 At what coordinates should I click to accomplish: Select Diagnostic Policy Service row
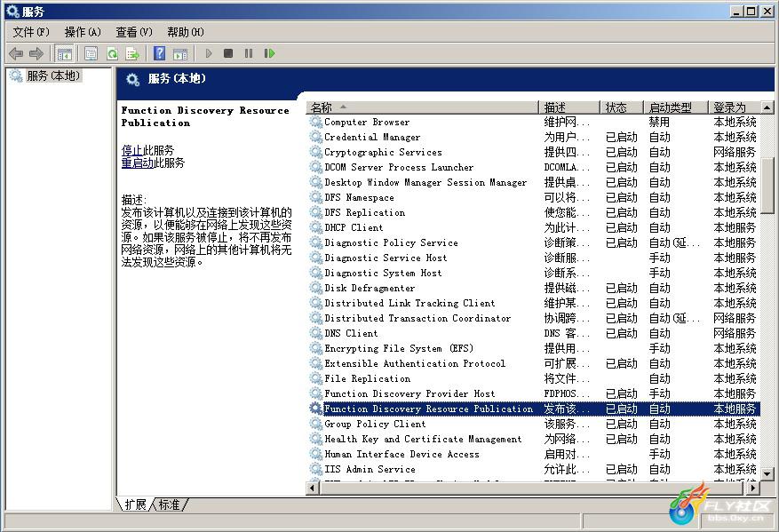(x=533, y=242)
